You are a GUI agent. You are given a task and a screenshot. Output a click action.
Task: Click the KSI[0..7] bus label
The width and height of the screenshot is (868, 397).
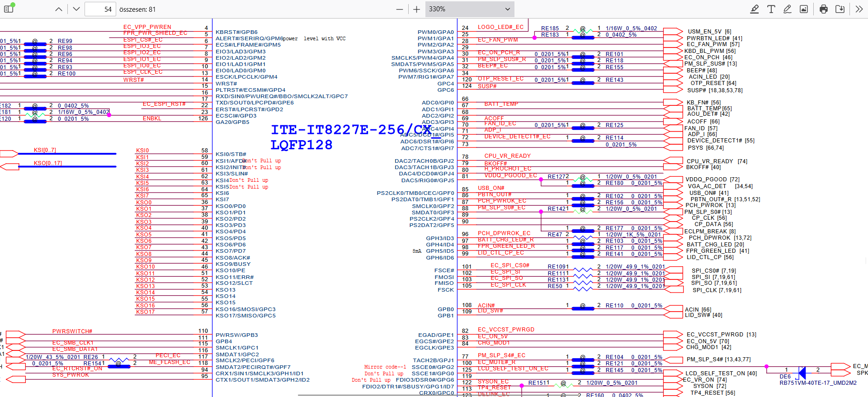[45, 150]
